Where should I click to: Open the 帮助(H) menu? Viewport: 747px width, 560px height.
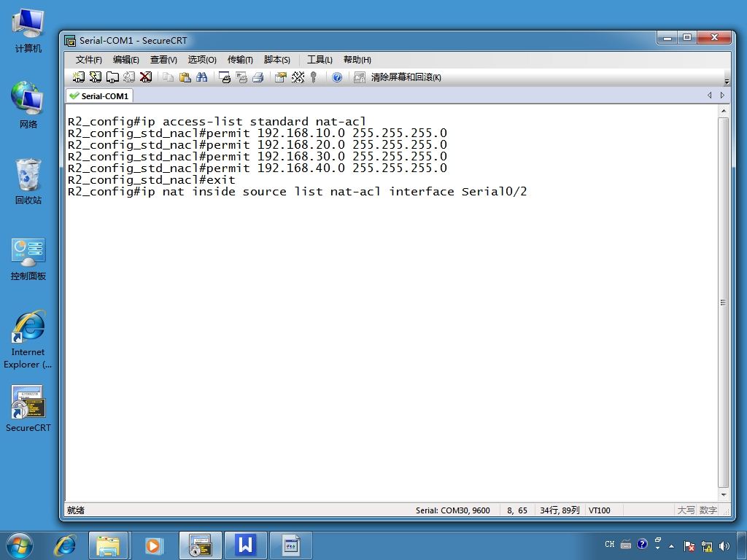357,60
